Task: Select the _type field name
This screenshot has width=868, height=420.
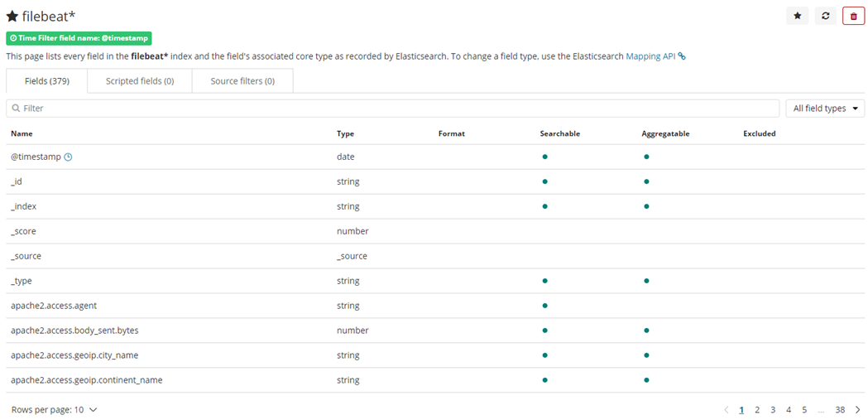Action: tap(21, 281)
